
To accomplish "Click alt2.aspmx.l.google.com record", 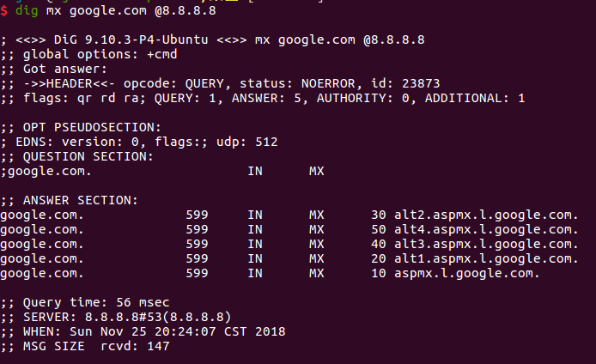I will click(486, 215).
